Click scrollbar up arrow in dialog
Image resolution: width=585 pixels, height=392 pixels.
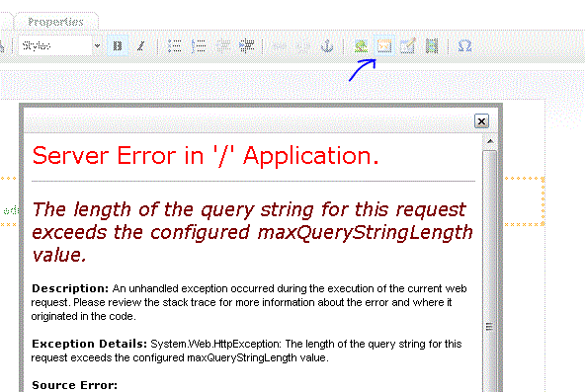click(490, 141)
